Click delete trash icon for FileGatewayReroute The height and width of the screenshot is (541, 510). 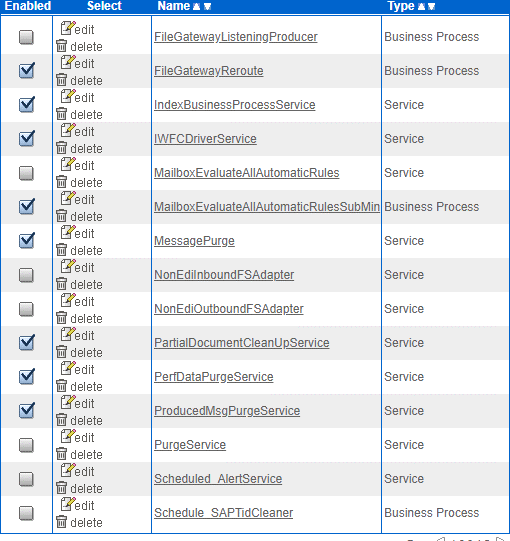[x=61, y=80]
